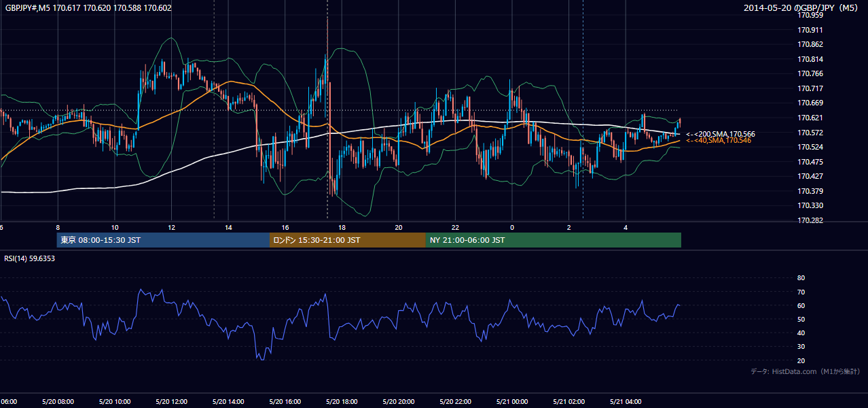Click the 2014-05-20 のGBP/JPY (M5) title
868x408 pixels.
point(802,8)
